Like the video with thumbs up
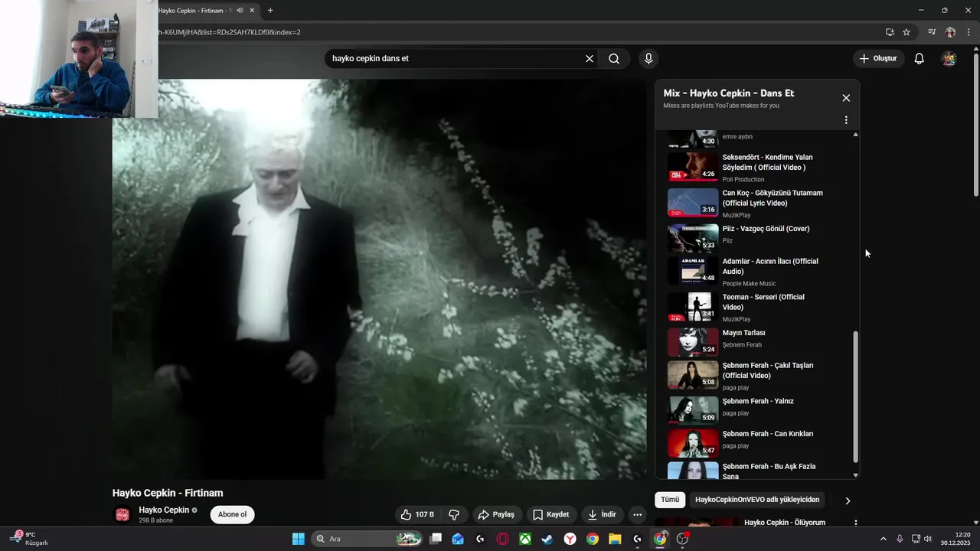 [x=419, y=515]
